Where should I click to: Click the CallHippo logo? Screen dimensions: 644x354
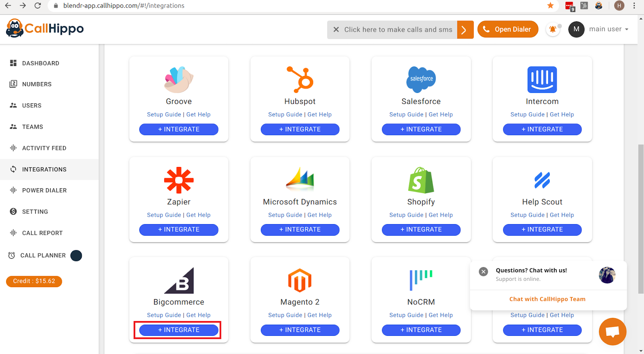coord(45,29)
